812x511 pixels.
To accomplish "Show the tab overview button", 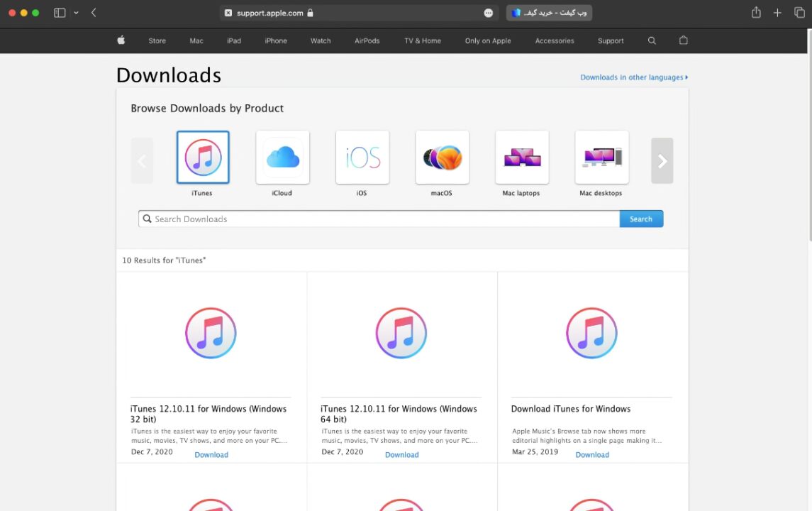I will [x=799, y=13].
